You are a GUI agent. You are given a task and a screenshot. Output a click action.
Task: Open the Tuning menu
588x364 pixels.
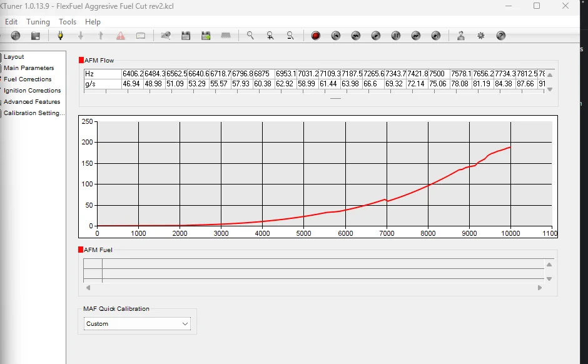coord(38,22)
